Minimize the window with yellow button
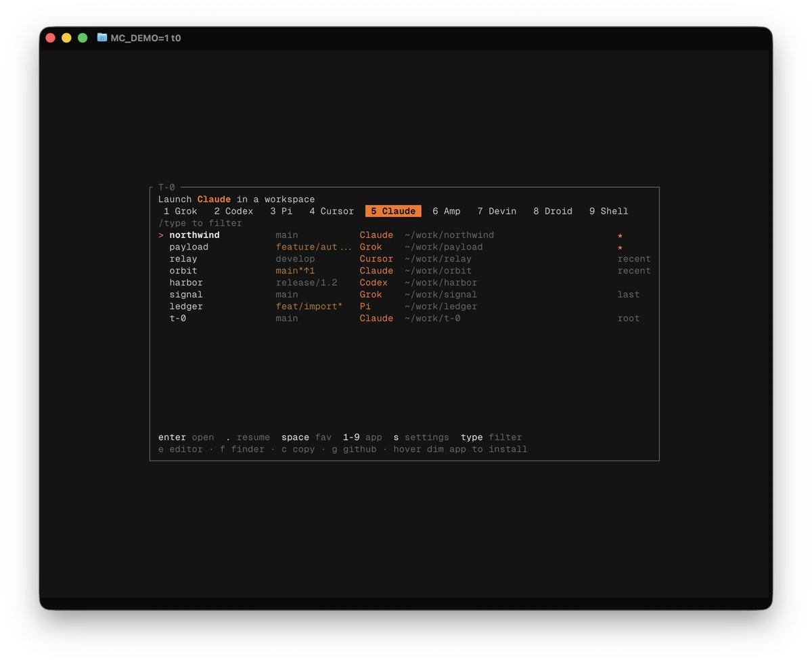The height and width of the screenshot is (662, 812). click(x=66, y=38)
